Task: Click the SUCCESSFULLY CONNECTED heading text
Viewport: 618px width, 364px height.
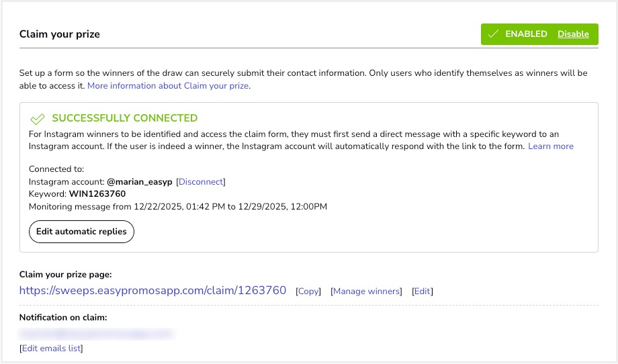Action: tap(124, 118)
